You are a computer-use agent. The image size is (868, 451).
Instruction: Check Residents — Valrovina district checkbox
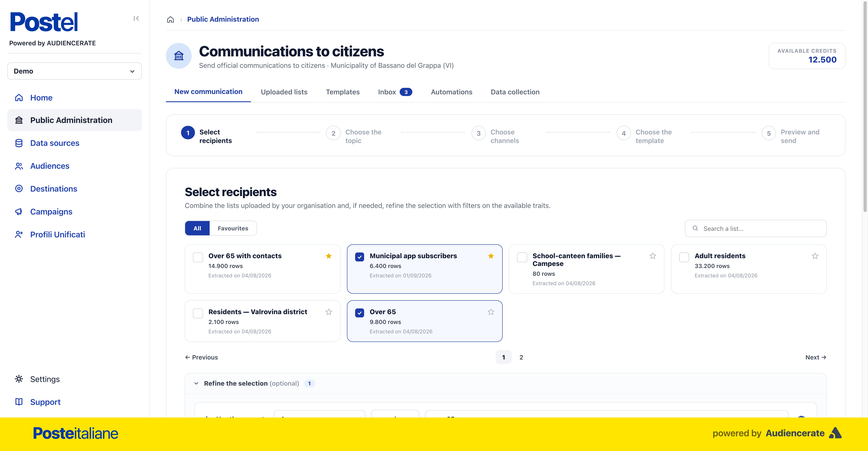[198, 313]
